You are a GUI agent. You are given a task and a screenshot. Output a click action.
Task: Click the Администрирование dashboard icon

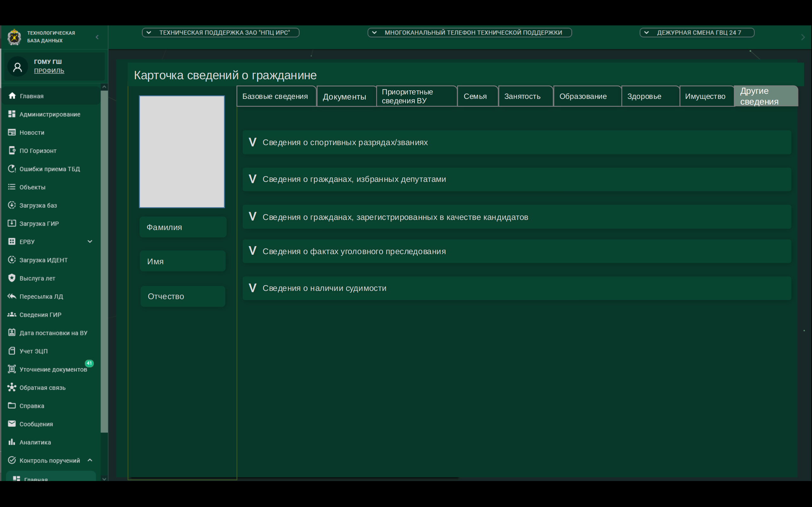[x=12, y=114]
